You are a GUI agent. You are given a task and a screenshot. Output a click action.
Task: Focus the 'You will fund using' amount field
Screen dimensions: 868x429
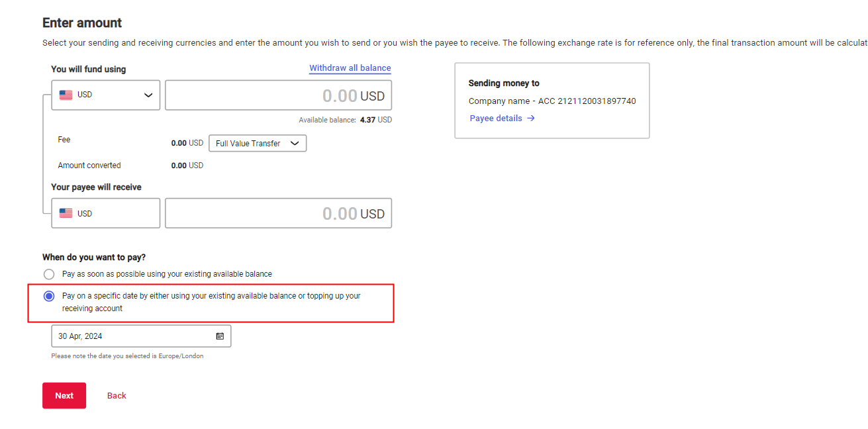tap(278, 95)
